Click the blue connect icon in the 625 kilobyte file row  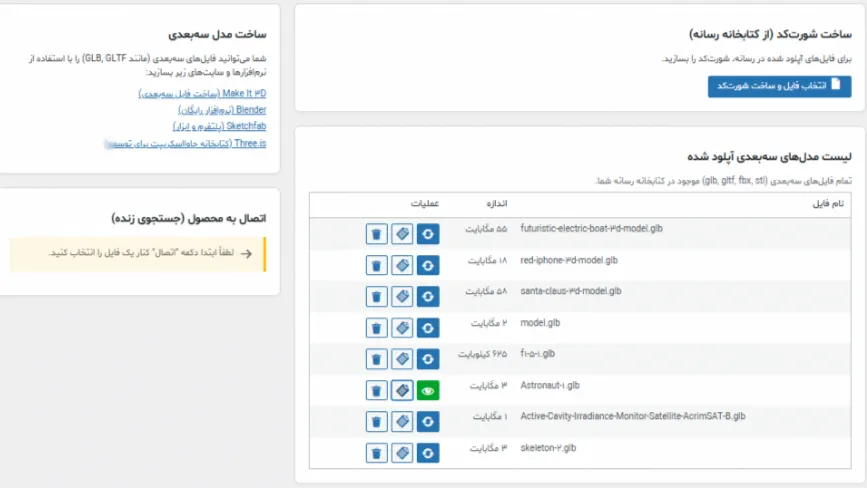(x=427, y=359)
